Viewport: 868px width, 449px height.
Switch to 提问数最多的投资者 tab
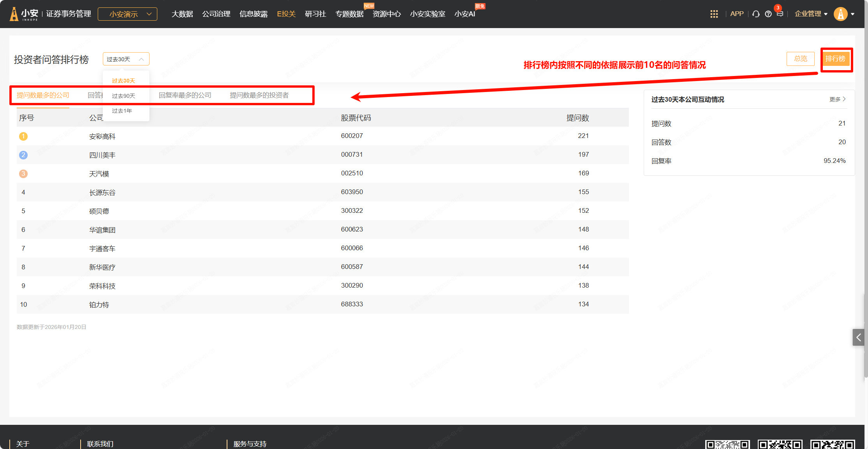click(259, 95)
